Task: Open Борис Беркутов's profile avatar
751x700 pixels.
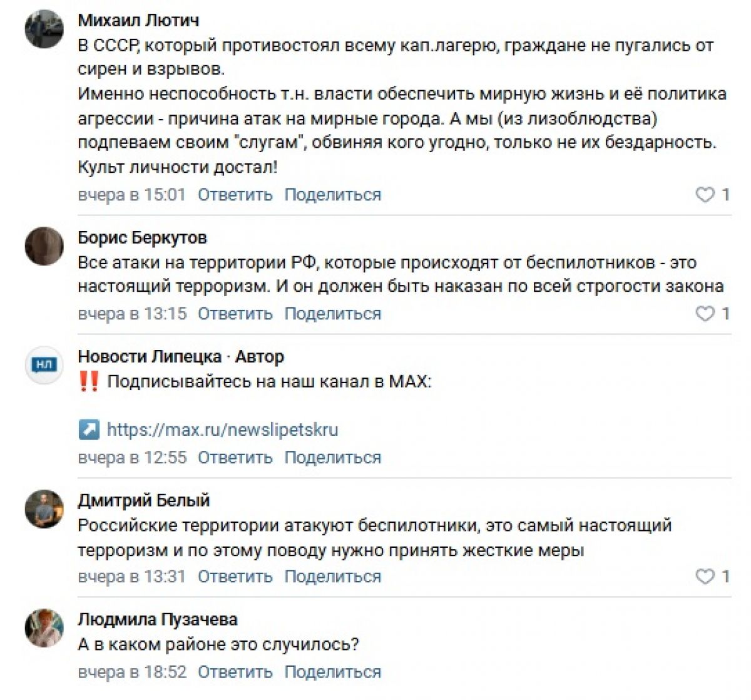Action: pos(44,246)
